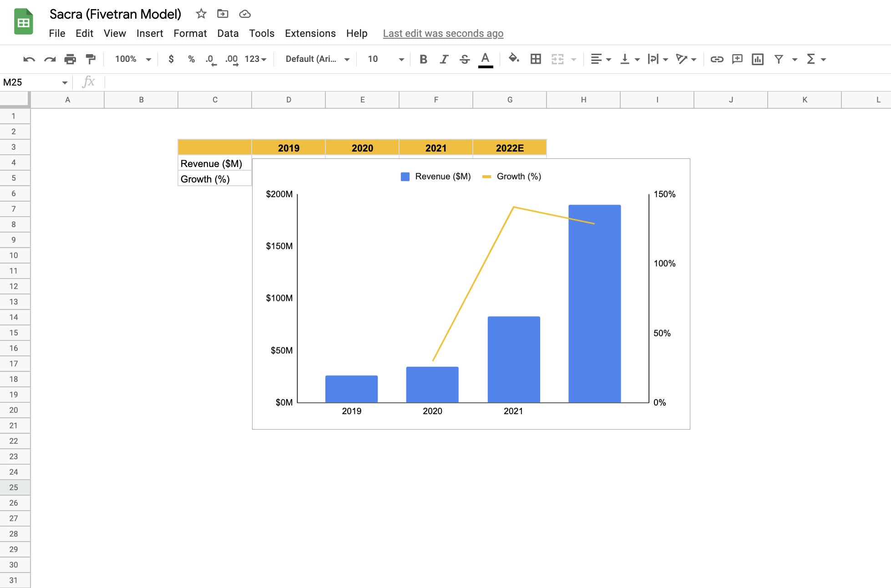Click the select-all corner box

tap(15, 100)
